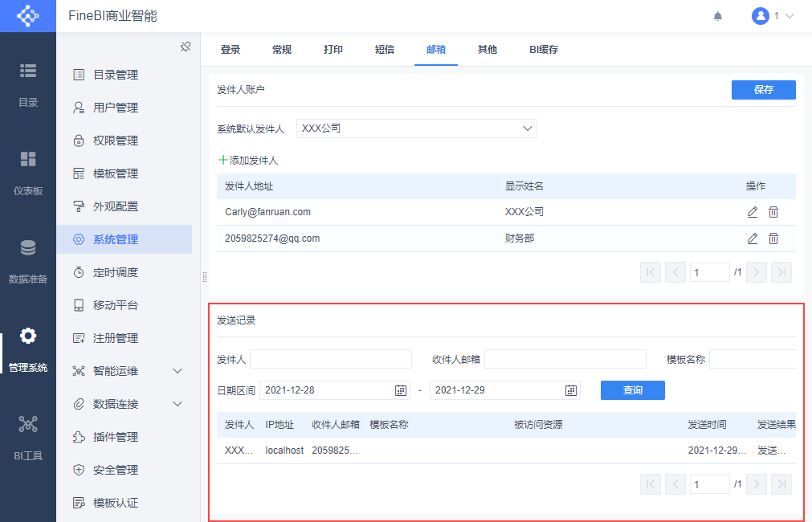Go to last page of 发送记录 list
This screenshot has width=812, height=522.
(781, 485)
